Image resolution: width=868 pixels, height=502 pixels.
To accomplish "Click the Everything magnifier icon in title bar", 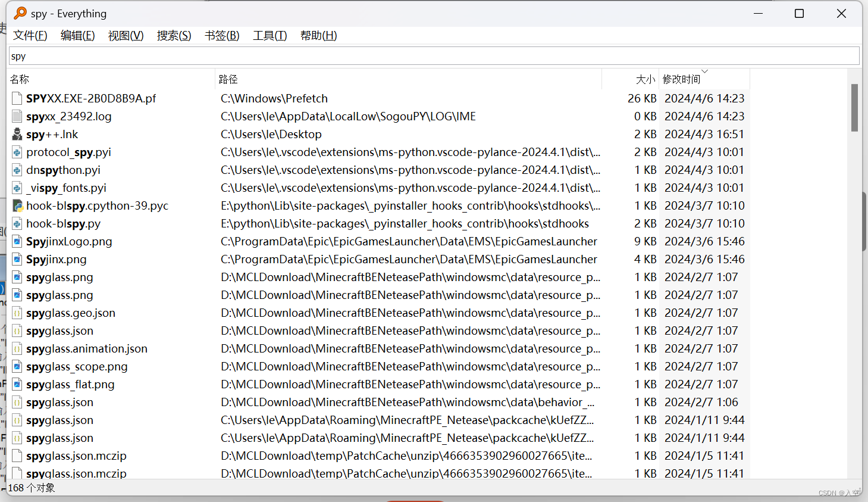I will (20, 13).
